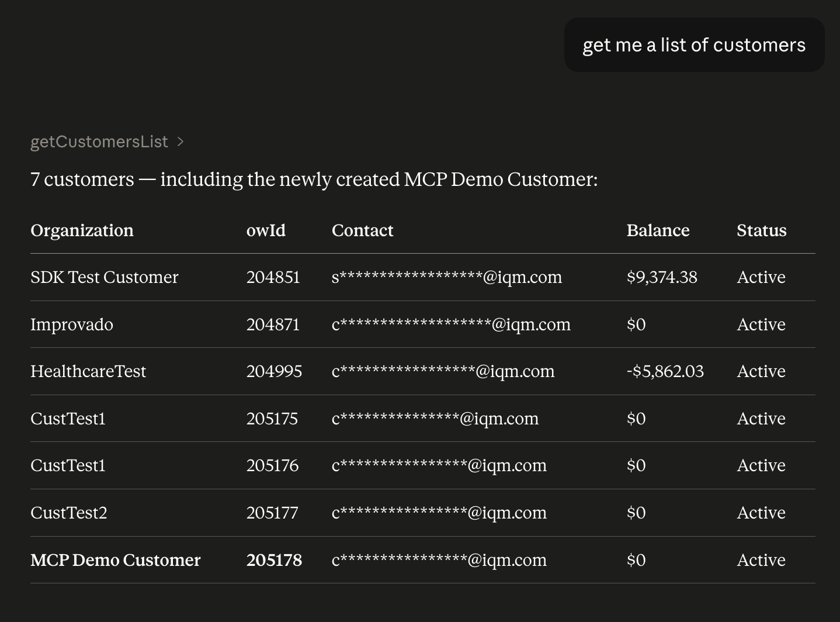The image size is (840, 622).
Task: Click the Active status in the CustTest2 row
Action: (x=761, y=513)
